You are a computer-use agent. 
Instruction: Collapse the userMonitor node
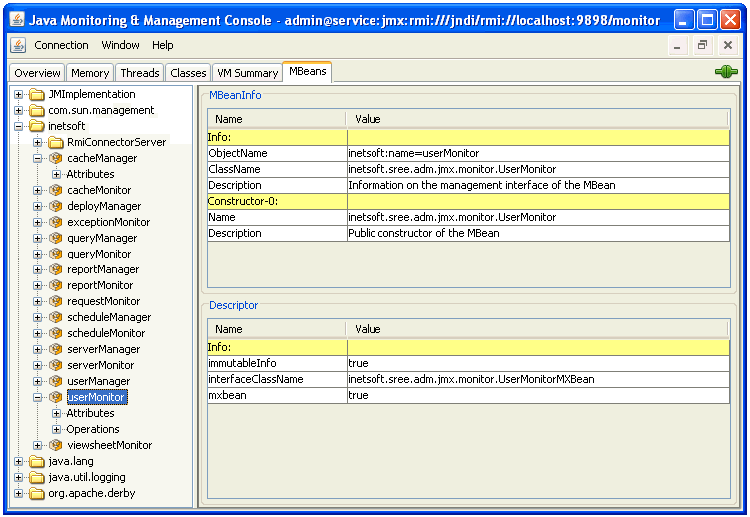[37, 397]
